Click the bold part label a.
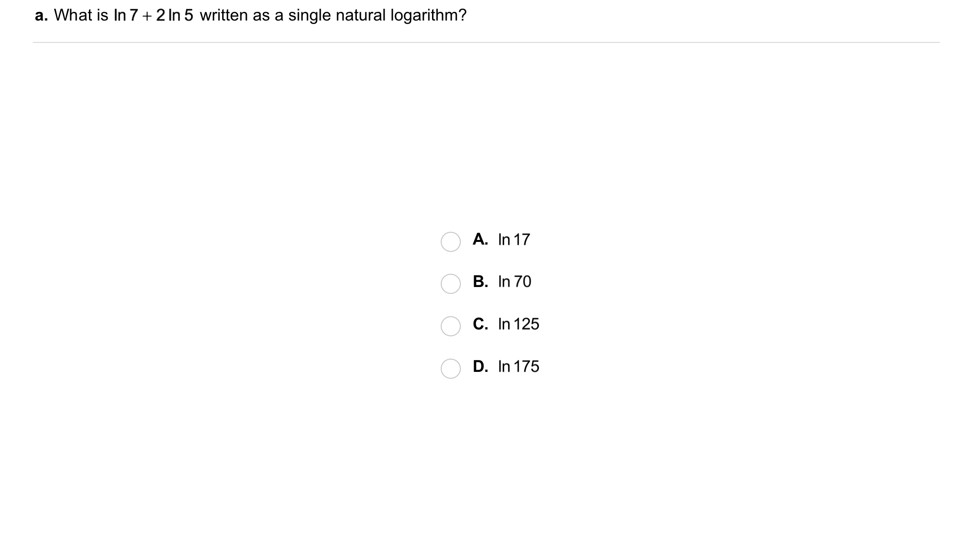Image resolution: width=980 pixels, height=543 pixels. pos(41,16)
